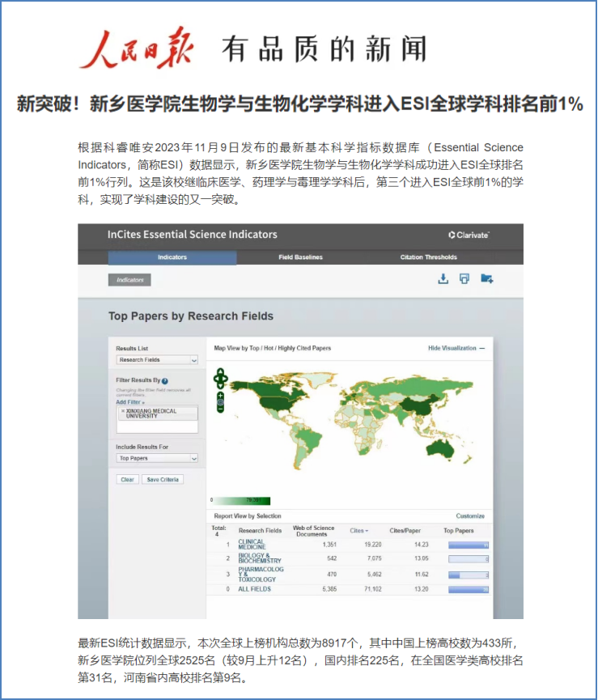Switch to the Citation Thresholds tab
This screenshot has height=700, width=598.
coord(428,257)
